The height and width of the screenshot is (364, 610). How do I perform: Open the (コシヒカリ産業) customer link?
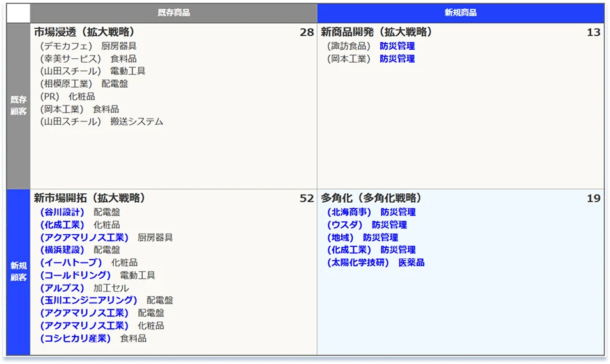coord(75,338)
